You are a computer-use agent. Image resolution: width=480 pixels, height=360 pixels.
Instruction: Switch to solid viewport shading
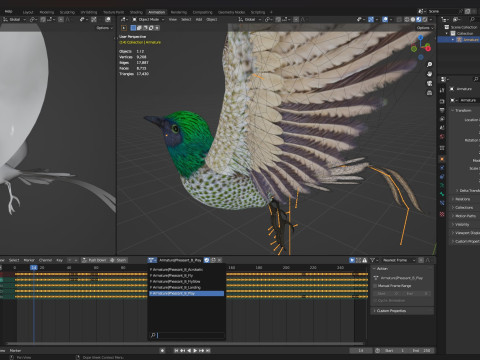(413, 20)
